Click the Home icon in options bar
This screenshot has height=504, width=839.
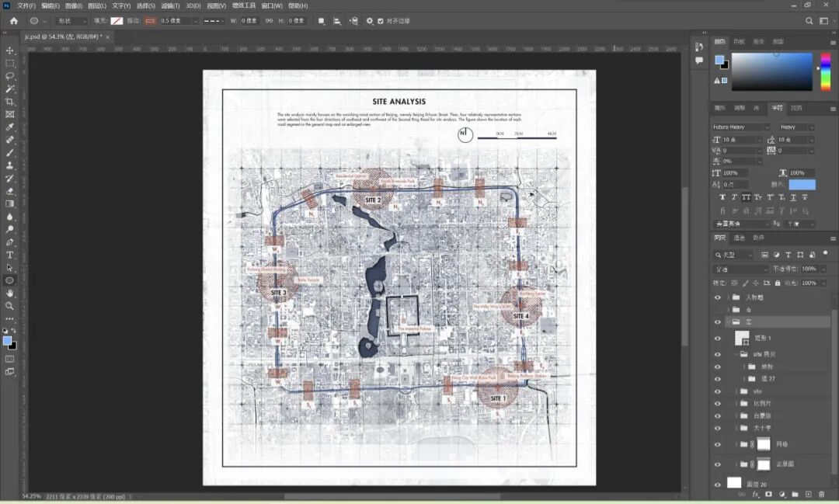click(x=14, y=21)
